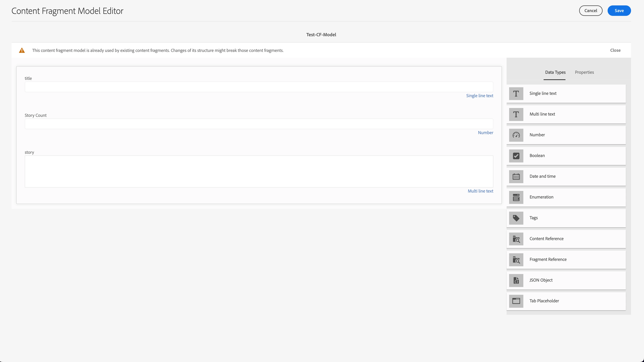Viewport: 644px width, 362px height.
Task: Click the JSON Object file icon
Action: pos(516,280)
